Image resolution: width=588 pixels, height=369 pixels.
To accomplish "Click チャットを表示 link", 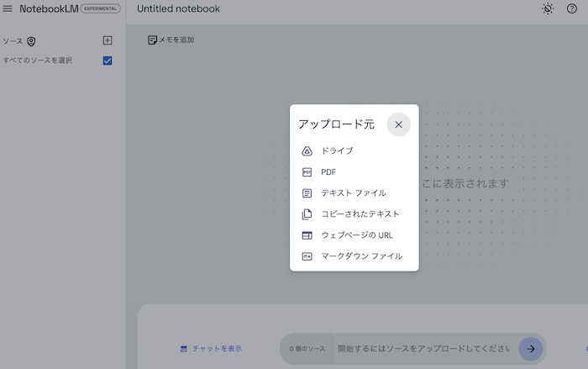I will (211, 348).
